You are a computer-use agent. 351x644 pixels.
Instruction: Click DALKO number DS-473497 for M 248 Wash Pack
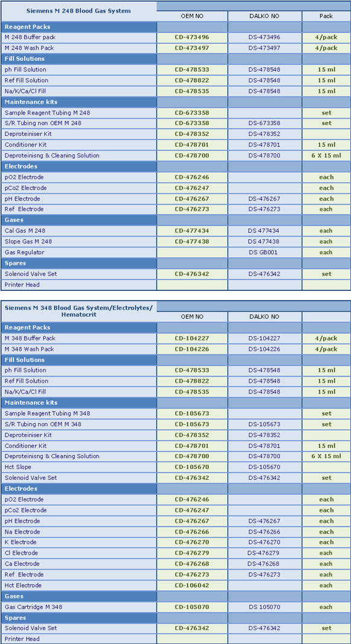(264, 48)
